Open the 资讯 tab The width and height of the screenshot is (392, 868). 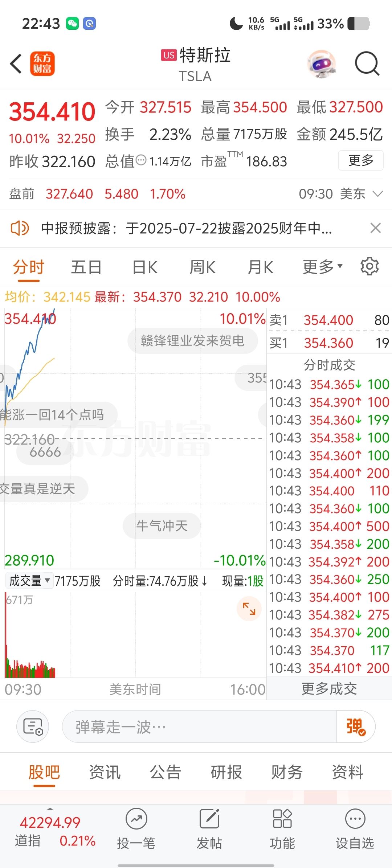pyautogui.click(x=105, y=772)
